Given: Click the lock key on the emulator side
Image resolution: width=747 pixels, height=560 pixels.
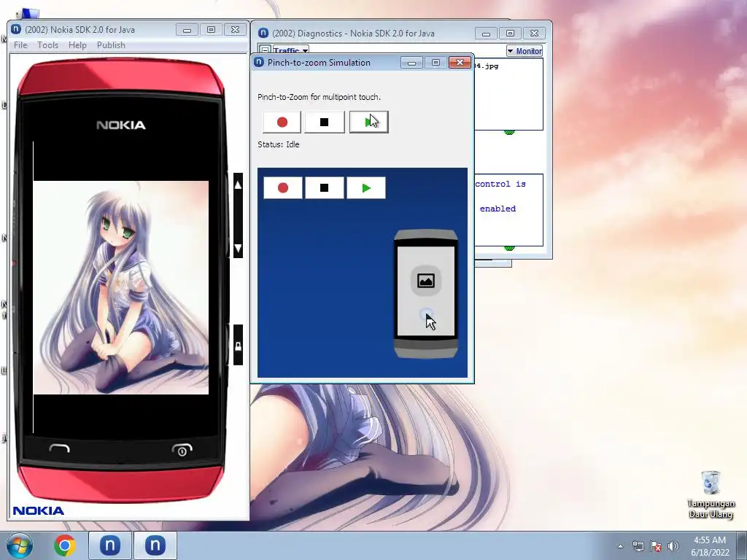Looking at the screenshot, I should click(239, 345).
